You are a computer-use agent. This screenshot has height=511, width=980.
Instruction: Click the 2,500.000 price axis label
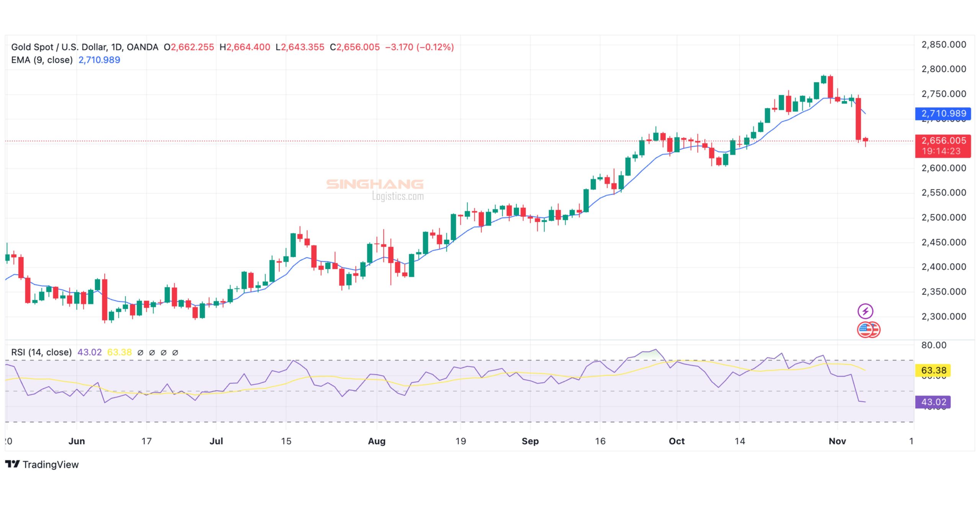tap(944, 218)
